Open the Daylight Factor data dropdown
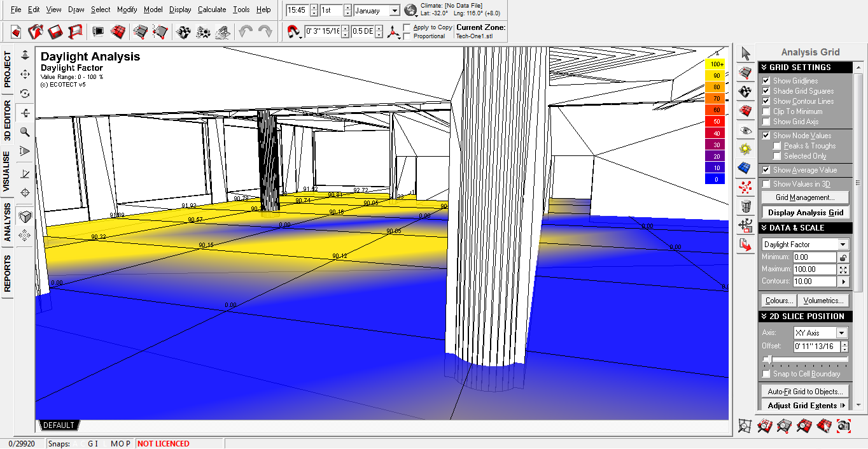Image resolution: width=868 pixels, height=449 pixels. pyautogui.click(x=843, y=245)
